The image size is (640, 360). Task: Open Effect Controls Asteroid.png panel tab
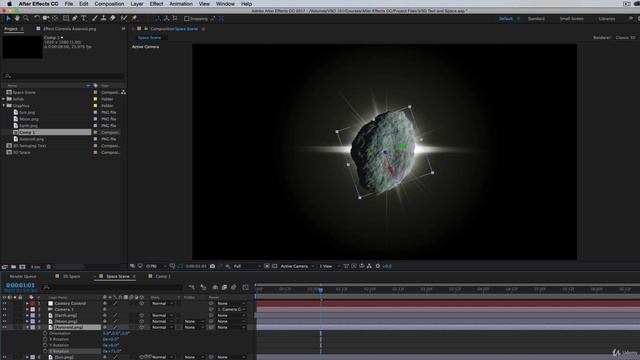click(x=70, y=29)
